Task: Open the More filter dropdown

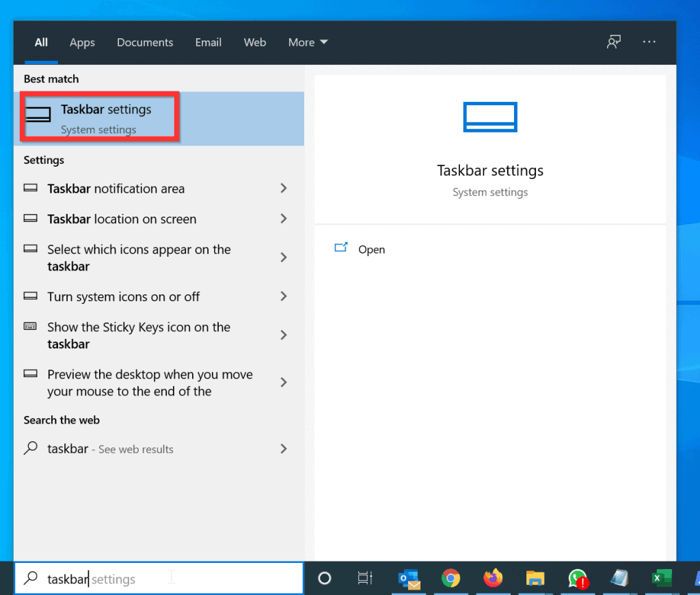Action: click(307, 42)
